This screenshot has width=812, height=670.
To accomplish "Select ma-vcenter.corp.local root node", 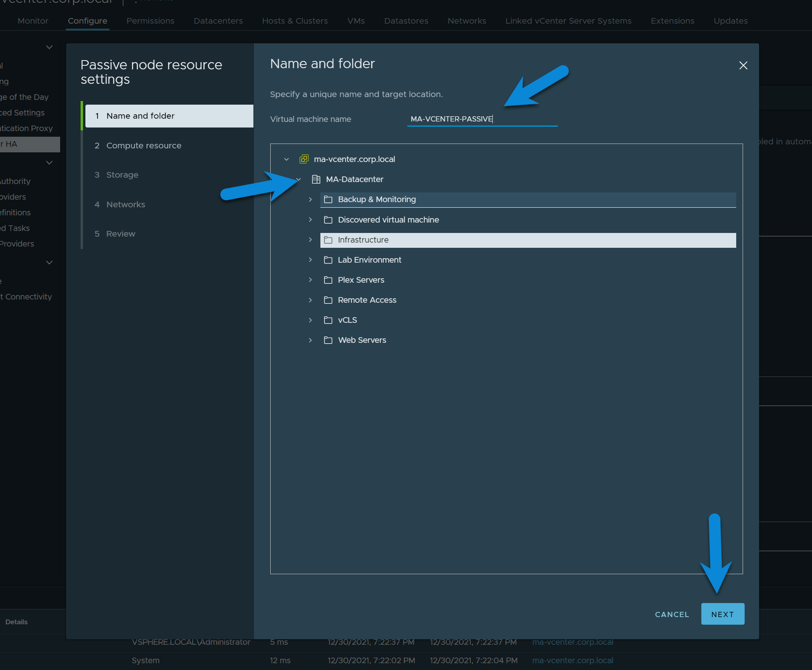I will (x=354, y=159).
